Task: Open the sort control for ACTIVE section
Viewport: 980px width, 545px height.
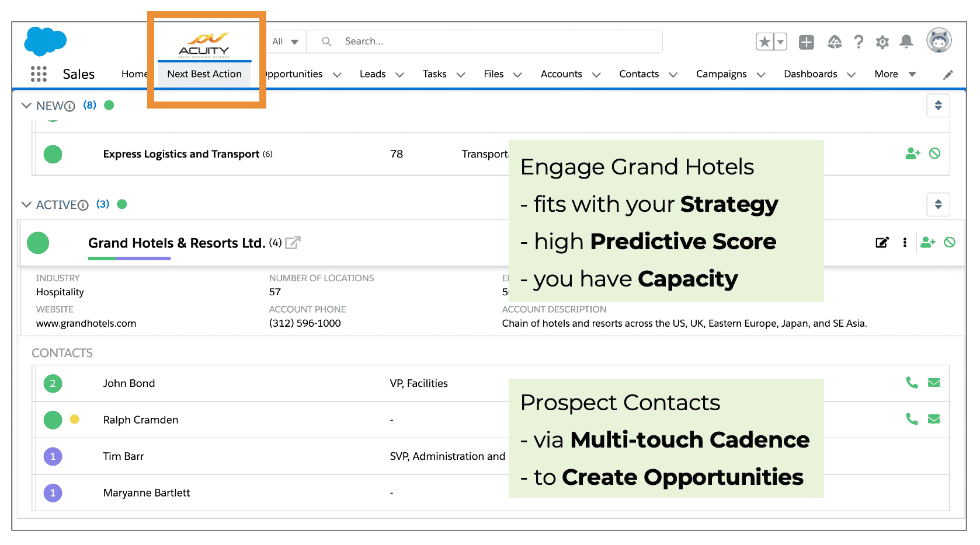Action: [938, 204]
